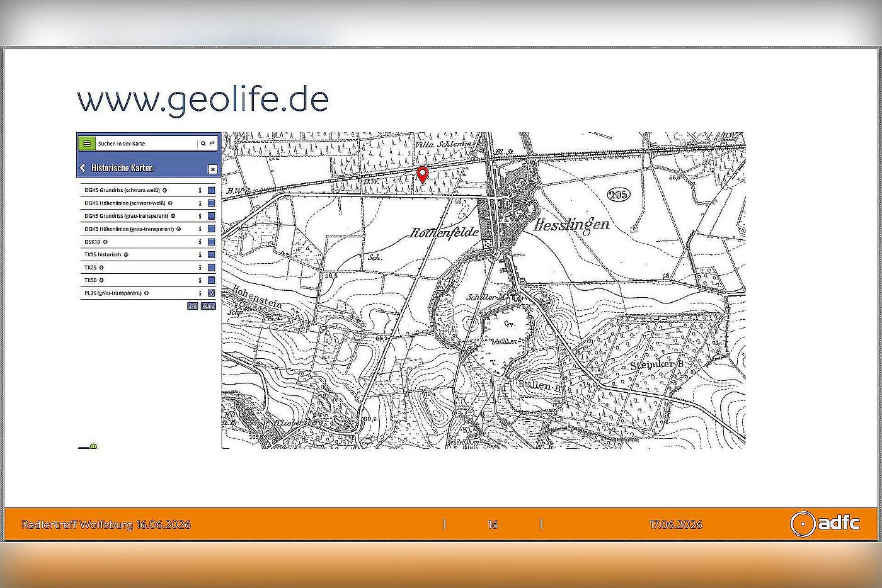Click the route arrow icon in search bar
The image size is (882, 588).
click(x=212, y=144)
